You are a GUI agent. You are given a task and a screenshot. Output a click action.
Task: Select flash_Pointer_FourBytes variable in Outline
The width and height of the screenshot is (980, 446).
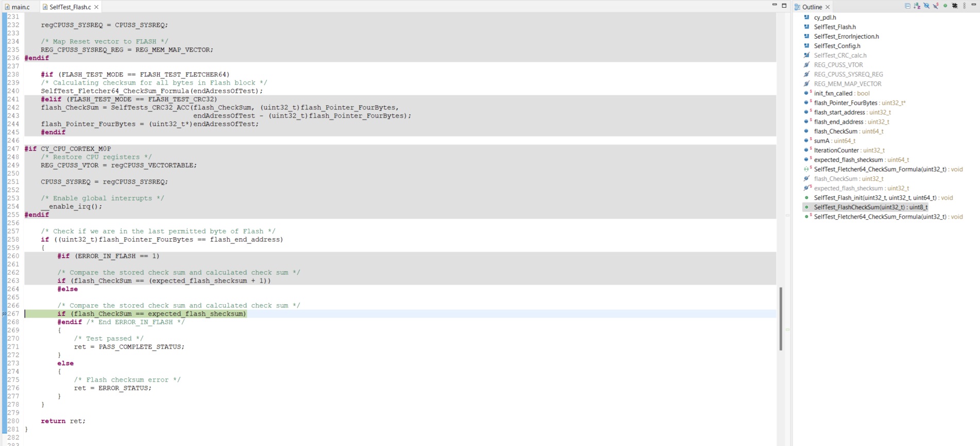coord(860,103)
